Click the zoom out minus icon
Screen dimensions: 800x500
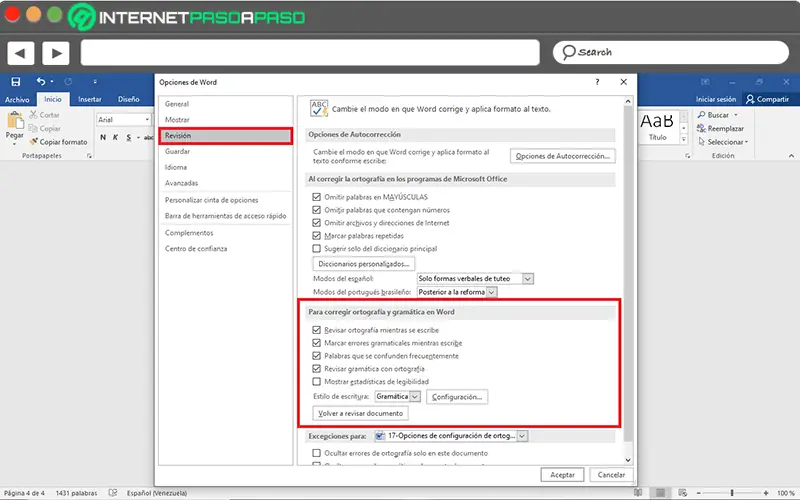(x=699, y=493)
